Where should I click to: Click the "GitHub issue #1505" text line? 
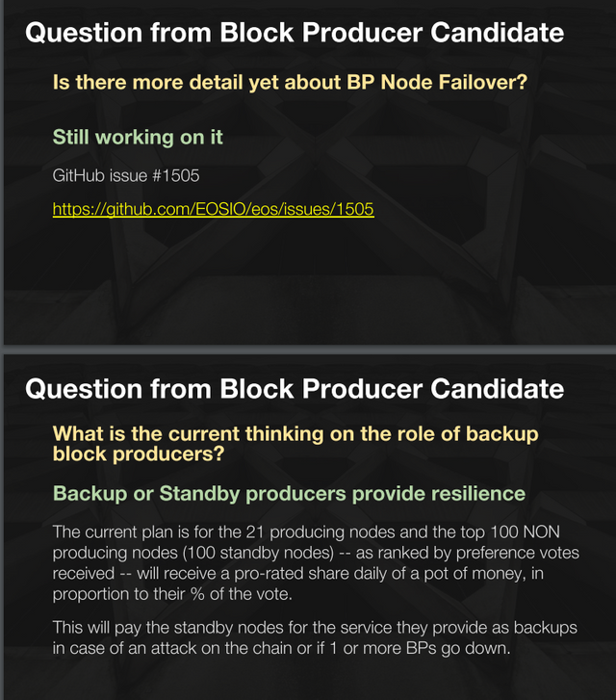[x=125, y=176]
